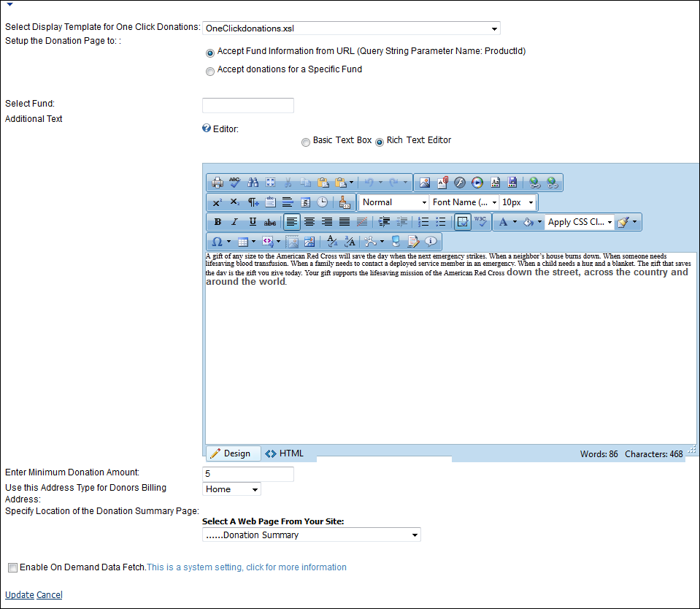Switch to the HTML tab
The width and height of the screenshot is (700, 609).
click(x=285, y=453)
